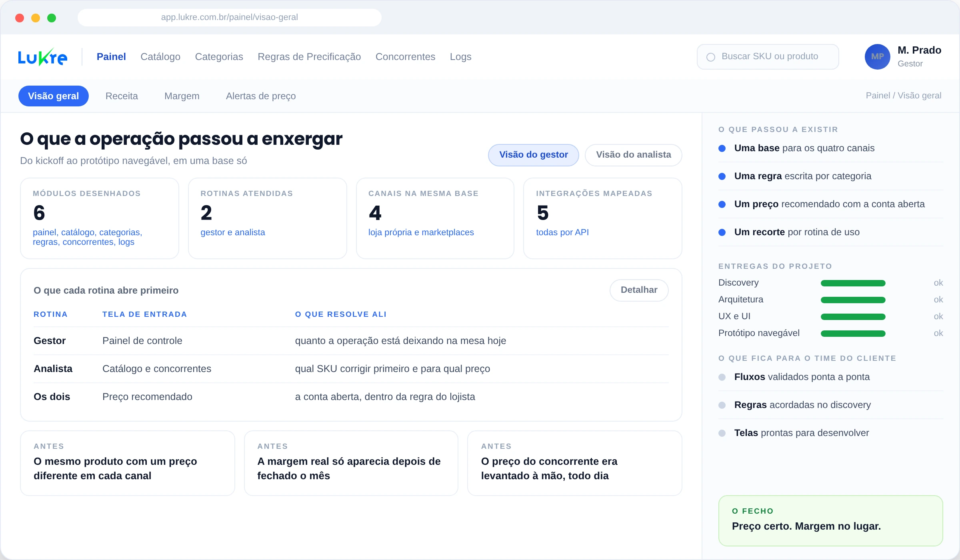Open the Logs section
This screenshot has height=560, width=960.
[461, 57]
